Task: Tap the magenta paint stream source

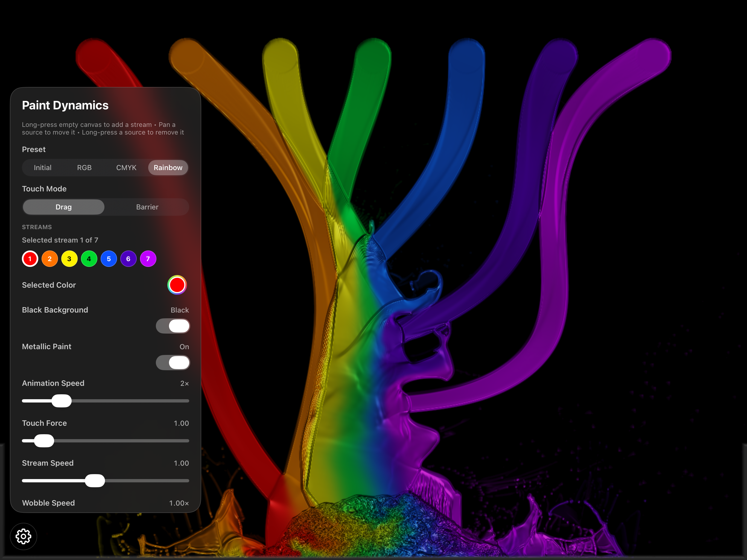Action: 653,56
